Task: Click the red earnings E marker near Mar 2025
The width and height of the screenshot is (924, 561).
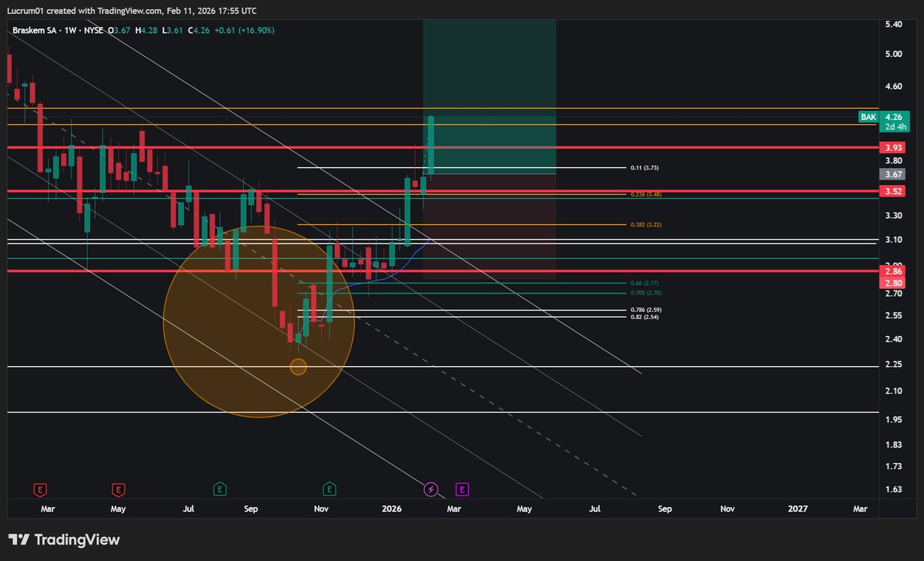Action: 39,489
